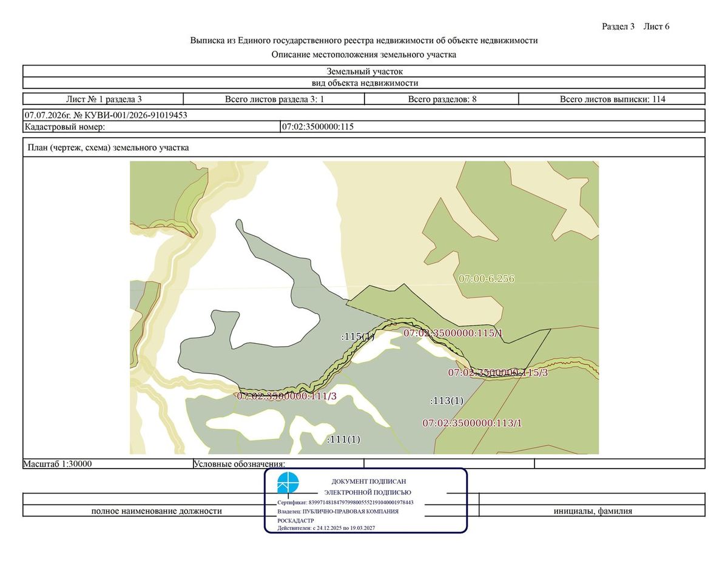Click the 'Масштаб 1:30000' cell
728x562 pixels.
tap(108, 464)
